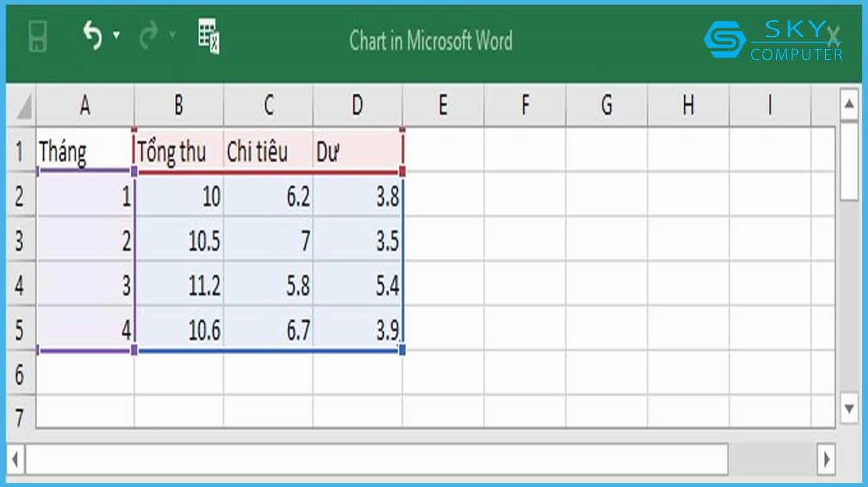
Task: Select row 3 header
Action: 20,241
